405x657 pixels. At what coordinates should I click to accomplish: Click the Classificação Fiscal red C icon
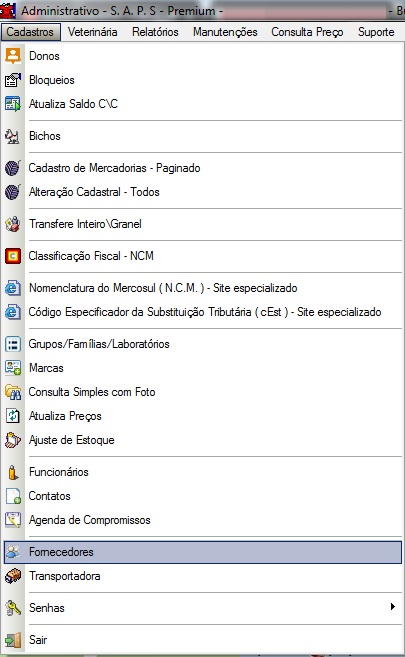coord(13,256)
